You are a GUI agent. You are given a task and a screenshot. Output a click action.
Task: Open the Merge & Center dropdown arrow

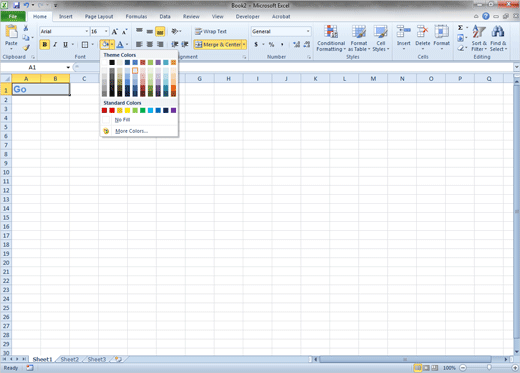[x=244, y=44]
